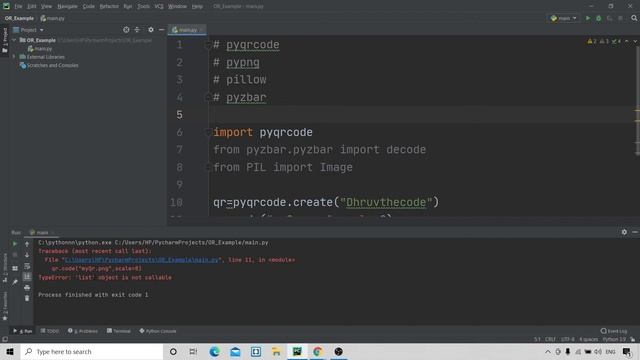Image resolution: width=640 pixels, height=360 pixels.
Task: Click the Windows Start button
Action: coord(10,351)
